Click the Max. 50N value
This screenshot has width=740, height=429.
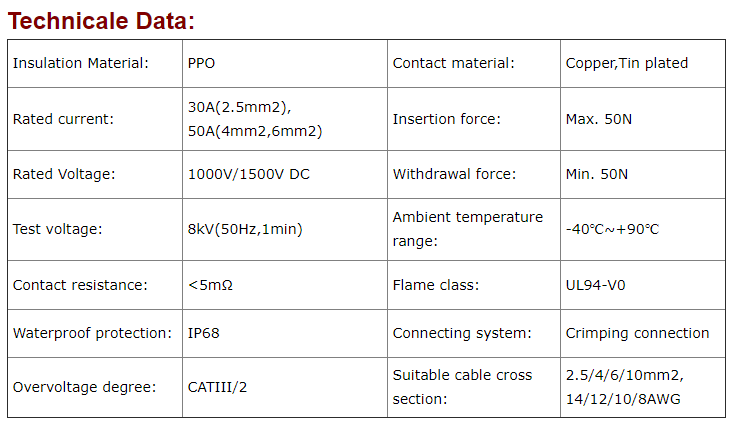click(x=597, y=119)
